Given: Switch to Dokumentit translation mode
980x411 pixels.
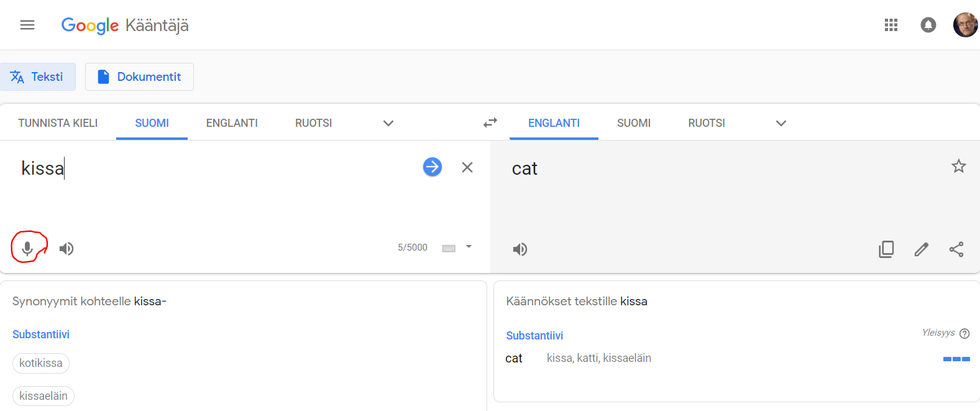Looking at the screenshot, I should pyautogui.click(x=139, y=76).
